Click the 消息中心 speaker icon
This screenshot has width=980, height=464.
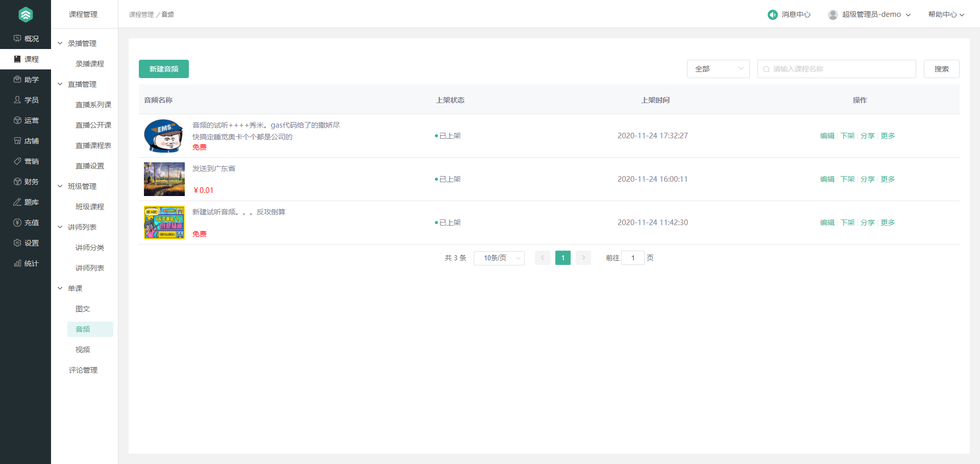pos(772,15)
